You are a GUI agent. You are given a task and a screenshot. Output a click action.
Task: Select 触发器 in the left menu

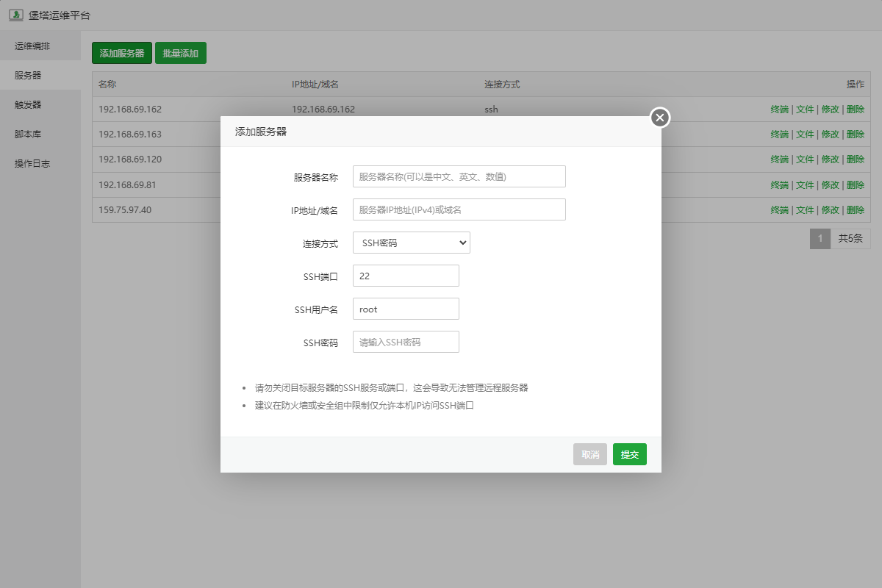[28, 104]
